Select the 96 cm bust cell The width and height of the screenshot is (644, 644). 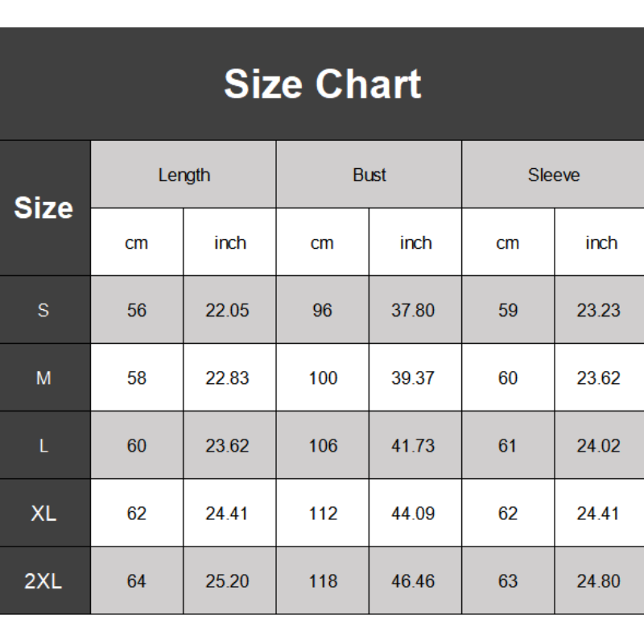(322, 311)
